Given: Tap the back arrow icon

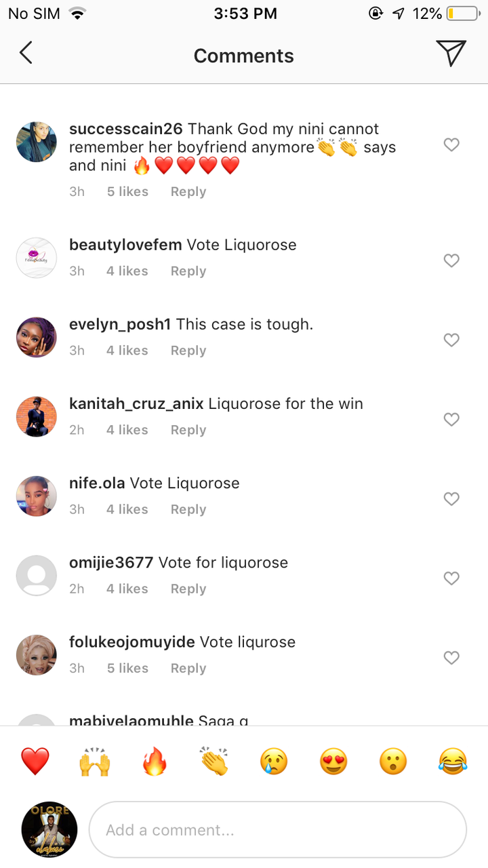Looking at the screenshot, I should (x=26, y=53).
